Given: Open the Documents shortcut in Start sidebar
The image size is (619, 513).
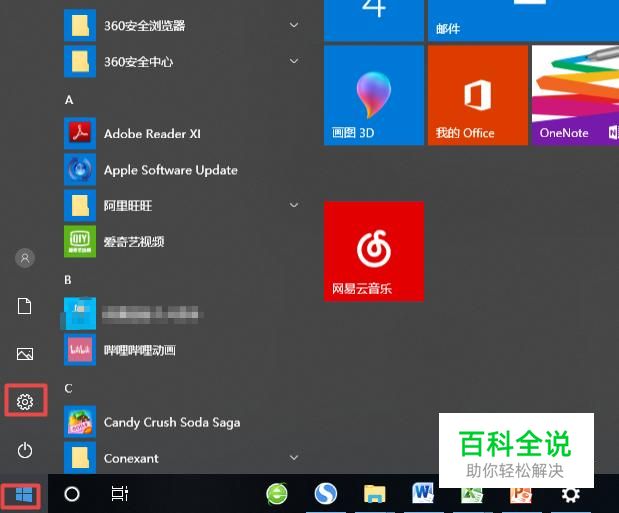Looking at the screenshot, I should [24, 306].
